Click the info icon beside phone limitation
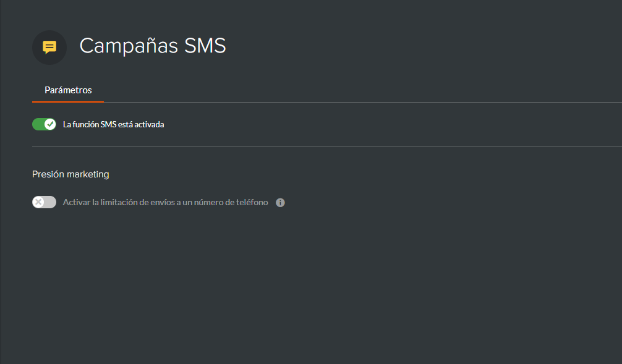The width and height of the screenshot is (622, 364). [x=280, y=203]
